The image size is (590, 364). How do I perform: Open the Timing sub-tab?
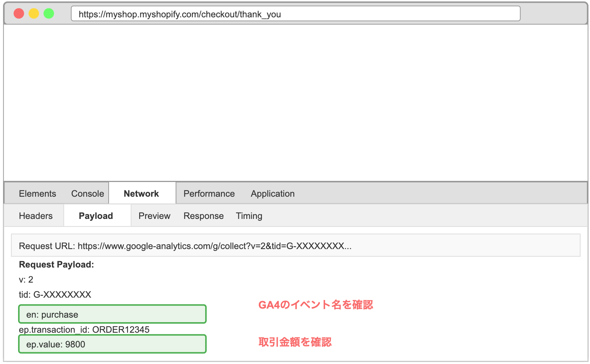point(249,216)
